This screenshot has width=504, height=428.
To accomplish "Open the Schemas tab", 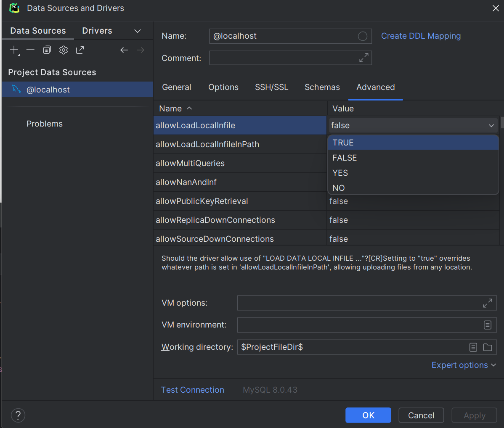I will click(322, 87).
